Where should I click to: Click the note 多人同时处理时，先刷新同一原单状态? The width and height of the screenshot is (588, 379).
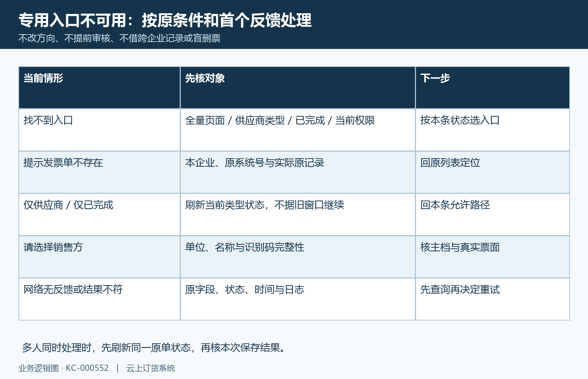(x=107, y=348)
